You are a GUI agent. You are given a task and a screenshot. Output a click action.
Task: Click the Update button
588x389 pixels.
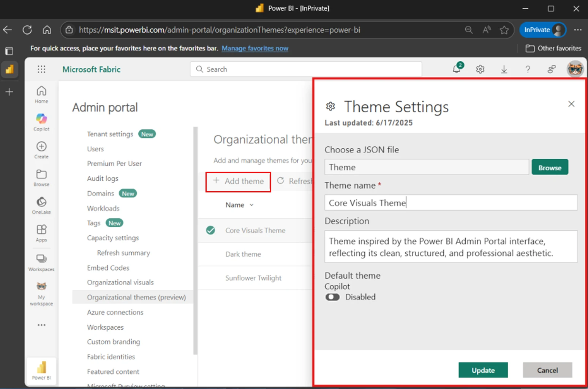pyautogui.click(x=483, y=370)
